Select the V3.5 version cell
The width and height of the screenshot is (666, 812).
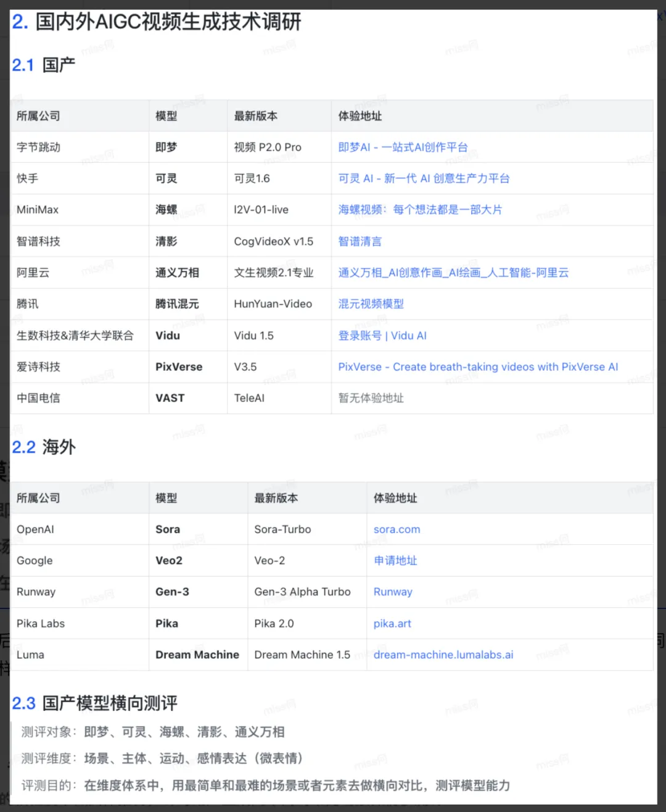279,367
